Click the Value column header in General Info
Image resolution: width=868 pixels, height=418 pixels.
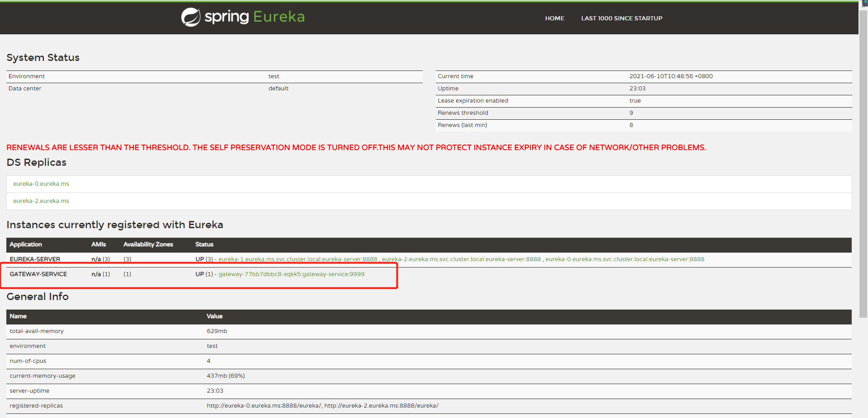coord(214,316)
